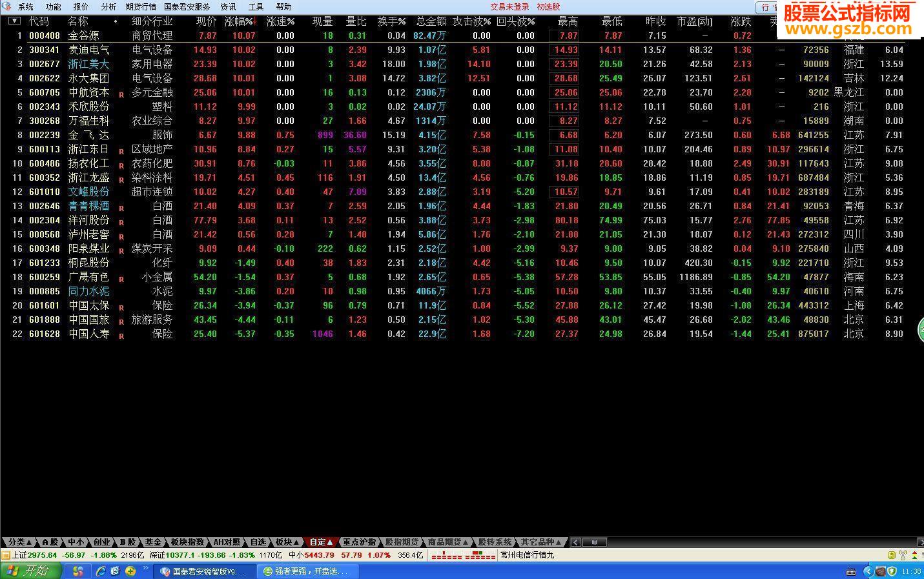Screen dimensions: 924x579
Task: Click the 常州电信行情九 server status
Action: point(527,555)
